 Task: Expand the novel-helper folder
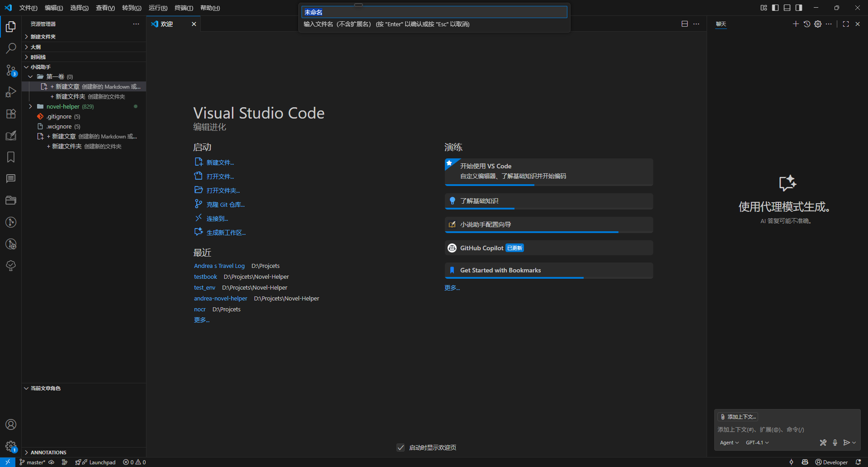point(63,107)
